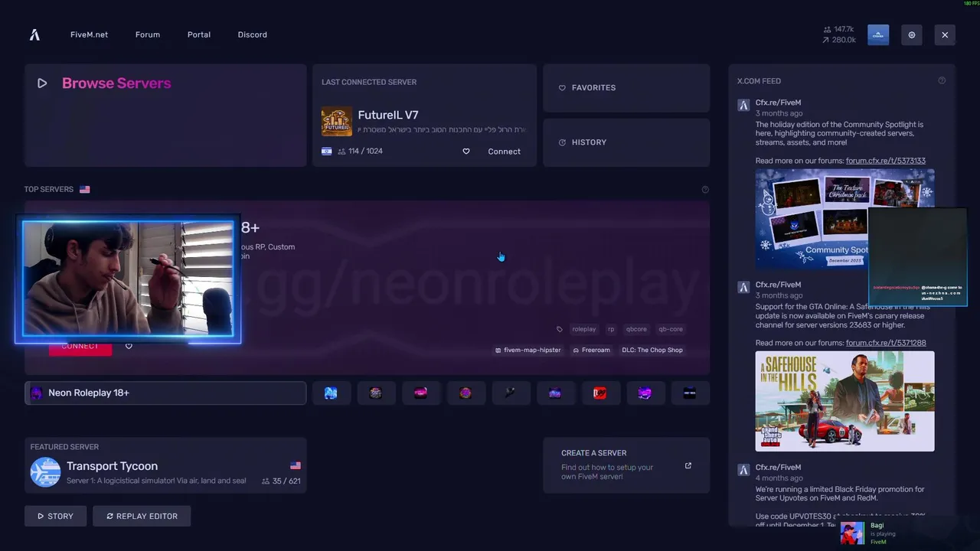The width and height of the screenshot is (980, 551).
Task: Select the light-blue server icon after Neon Roleplay
Action: pyautogui.click(x=331, y=393)
